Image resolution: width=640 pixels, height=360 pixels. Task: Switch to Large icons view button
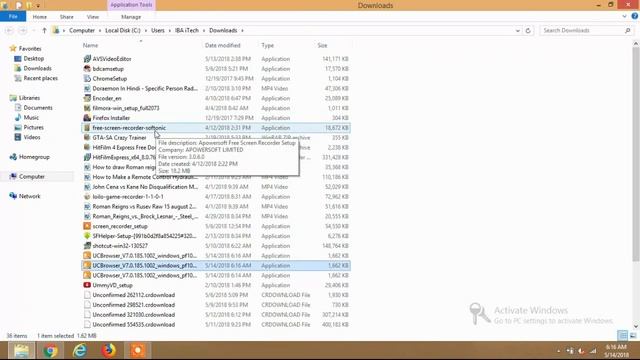[x=633, y=336]
